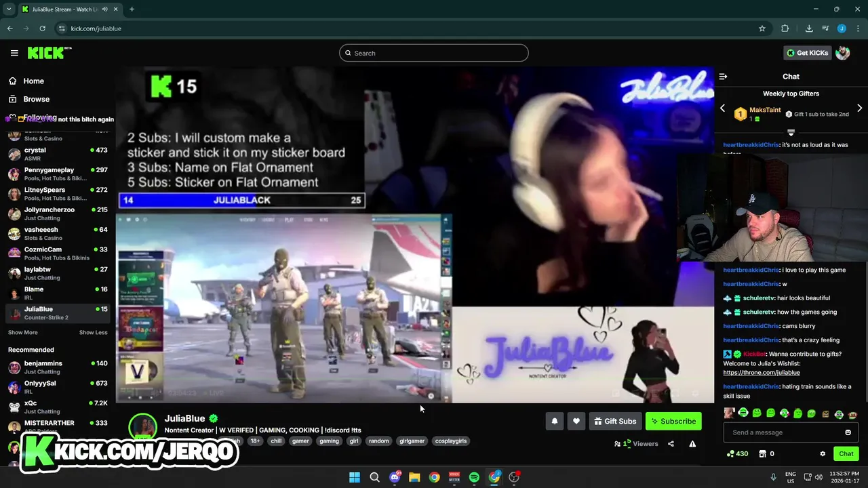The image size is (868, 488).
Task: Open viewers count list
Action: tap(636, 444)
